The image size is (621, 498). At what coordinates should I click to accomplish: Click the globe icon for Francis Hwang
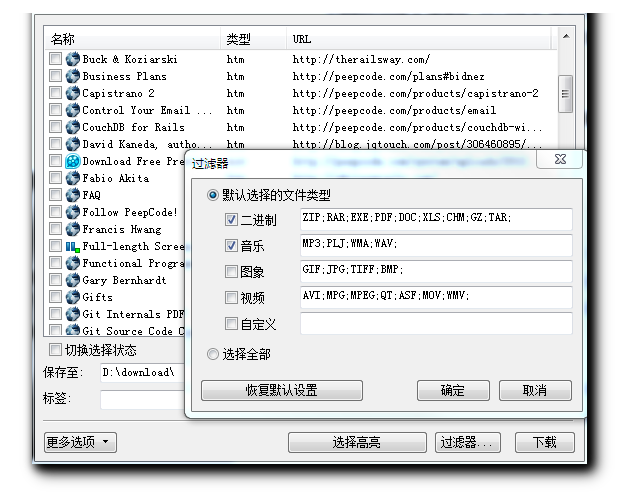point(73,229)
